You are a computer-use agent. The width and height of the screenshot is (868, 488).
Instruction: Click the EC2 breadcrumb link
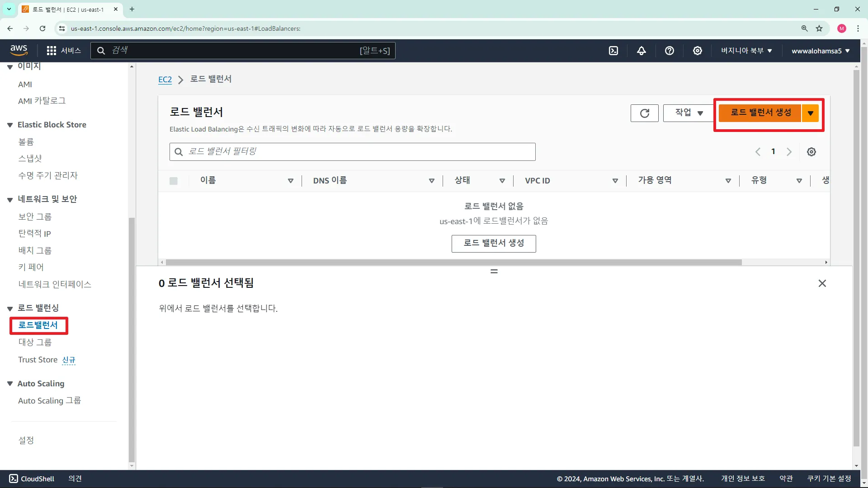[165, 80]
